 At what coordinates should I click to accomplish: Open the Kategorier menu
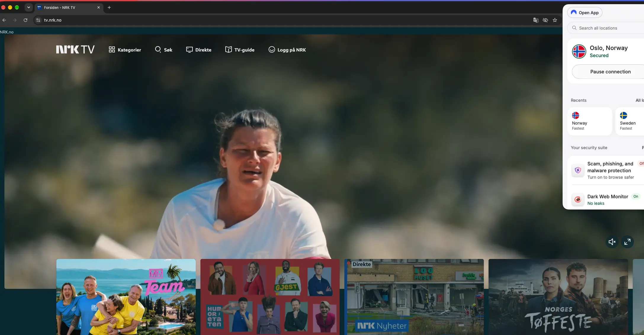[x=125, y=50]
